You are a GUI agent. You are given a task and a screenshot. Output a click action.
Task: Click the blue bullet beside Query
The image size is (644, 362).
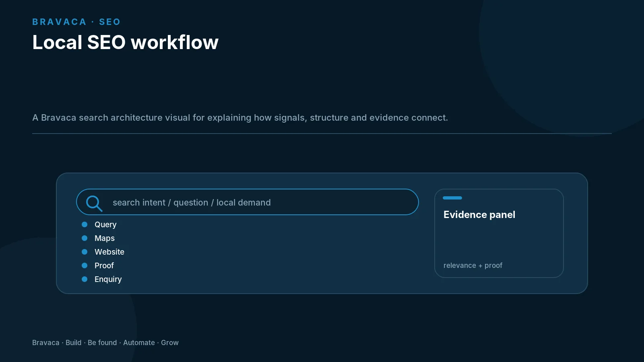[85, 224]
